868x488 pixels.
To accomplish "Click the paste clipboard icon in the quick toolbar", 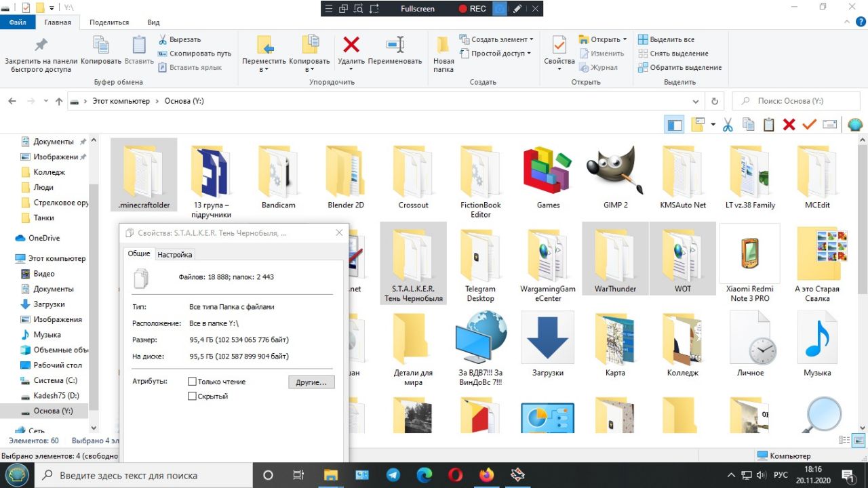I will [x=768, y=125].
